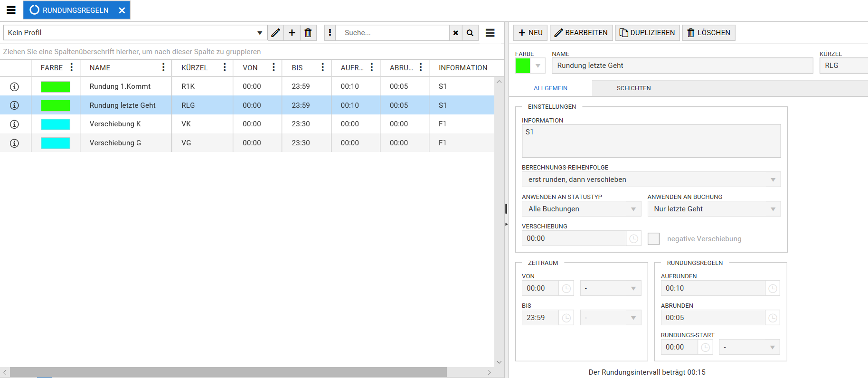The width and height of the screenshot is (868, 378).
Task: Select the Verschiebung G row name
Action: point(115,143)
